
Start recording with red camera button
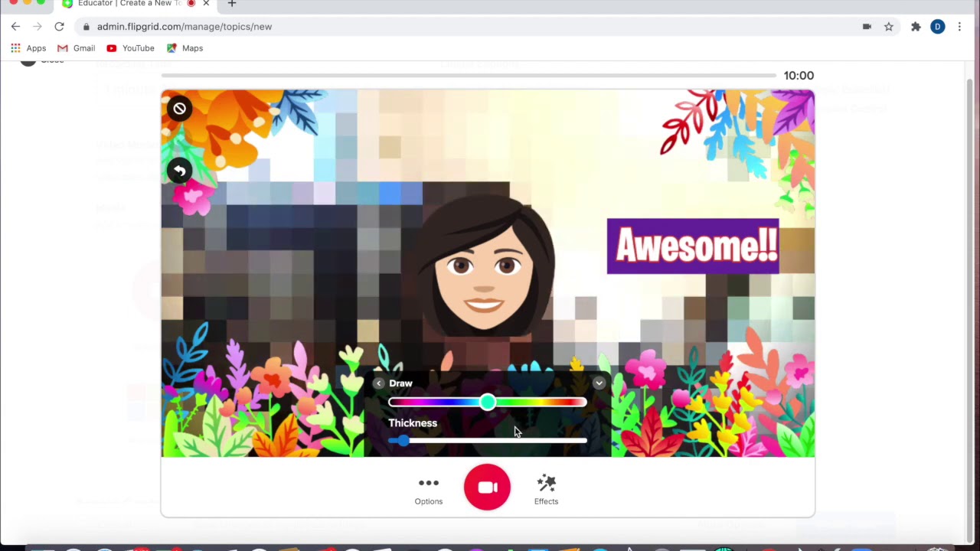point(487,487)
